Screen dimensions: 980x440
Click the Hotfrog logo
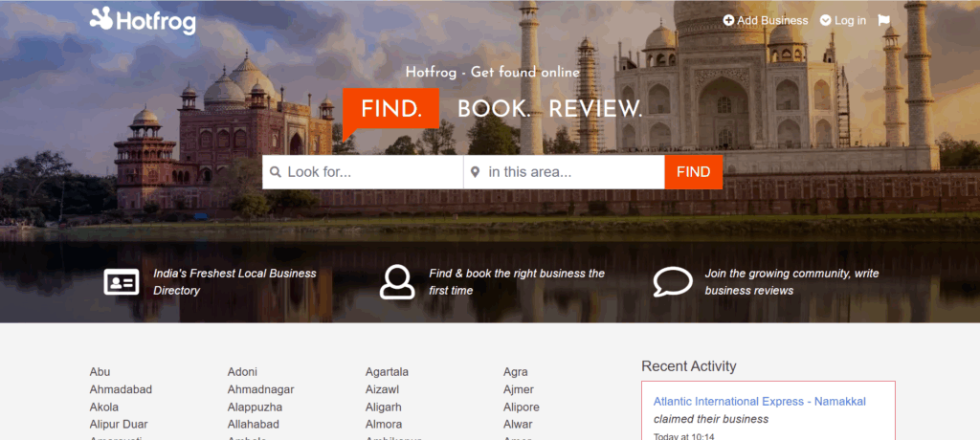143,20
